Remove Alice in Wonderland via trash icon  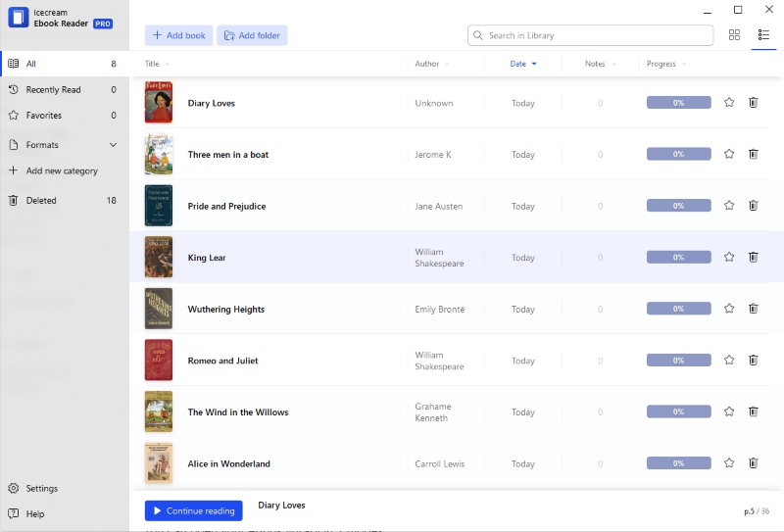pyautogui.click(x=753, y=463)
